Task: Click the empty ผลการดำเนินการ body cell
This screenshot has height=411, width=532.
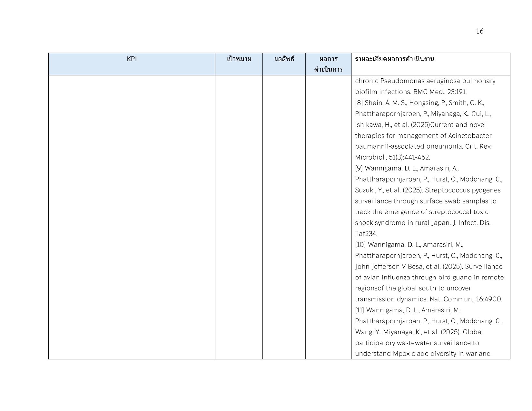Action: [328, 217]
